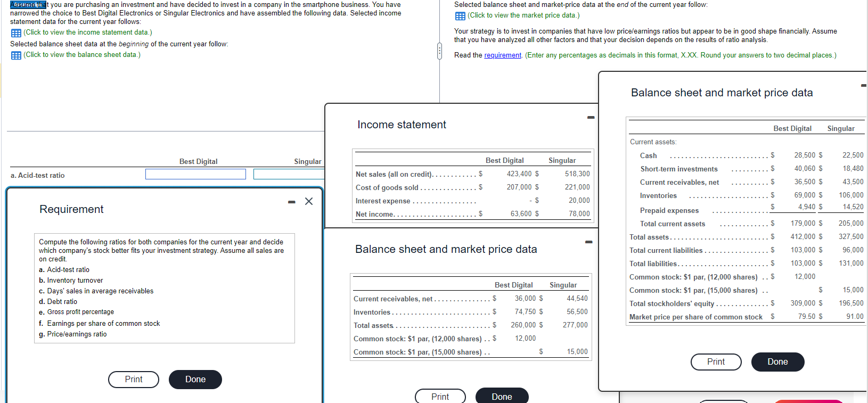Select Singular net income 78,000
This screenshot has height=403, width=868.
[x=579, y=214]
